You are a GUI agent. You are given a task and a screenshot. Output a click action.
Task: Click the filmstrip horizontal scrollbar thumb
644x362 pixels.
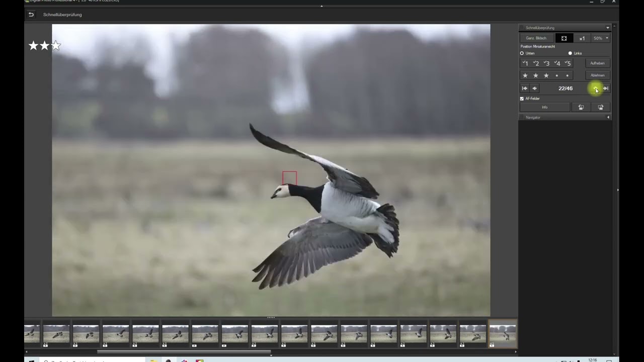[x=184, y=352]
